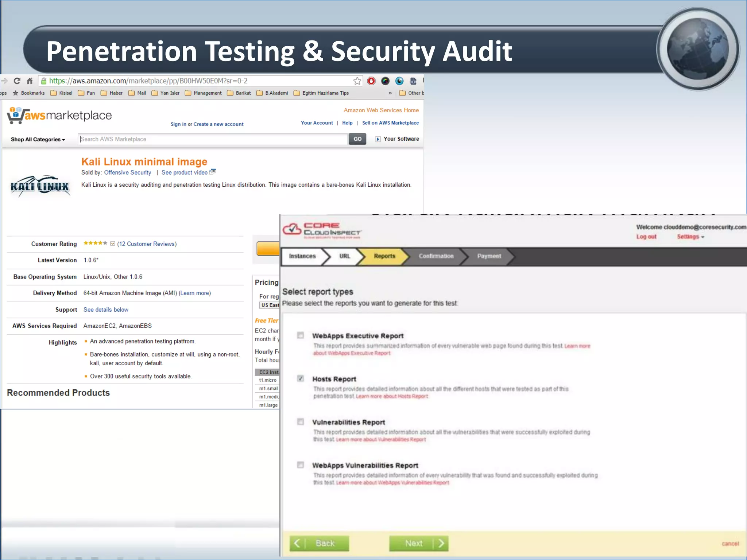Open the 12 Customer Reviews link
Viewport: 747px width, 560px height.
pyautogui.click(x=147, y=244)
